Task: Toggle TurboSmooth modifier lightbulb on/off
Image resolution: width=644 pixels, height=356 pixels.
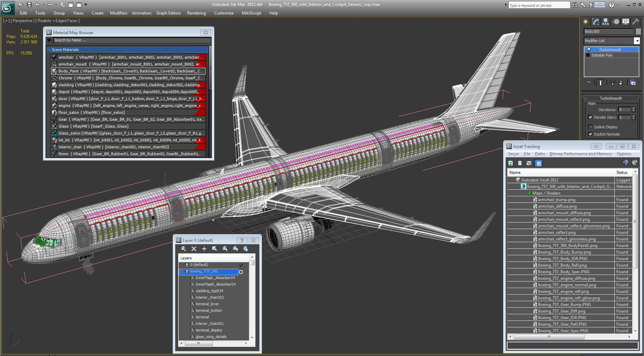Action: click(589, 50)
